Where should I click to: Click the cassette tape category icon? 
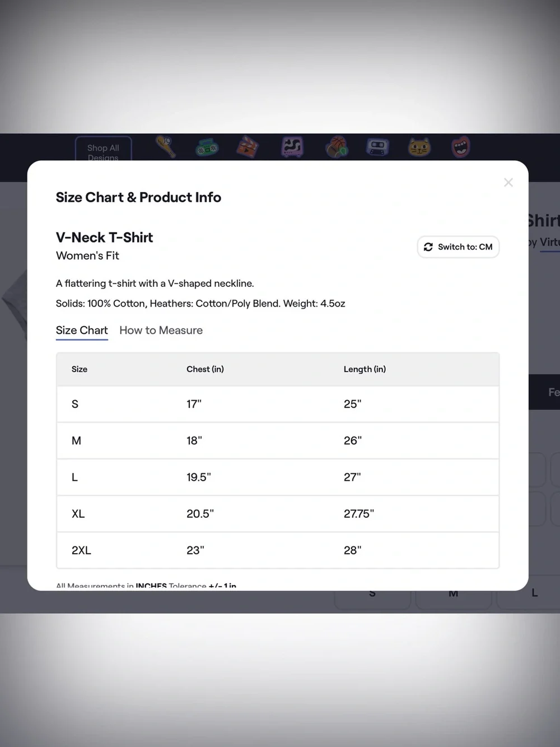[377, 147]
